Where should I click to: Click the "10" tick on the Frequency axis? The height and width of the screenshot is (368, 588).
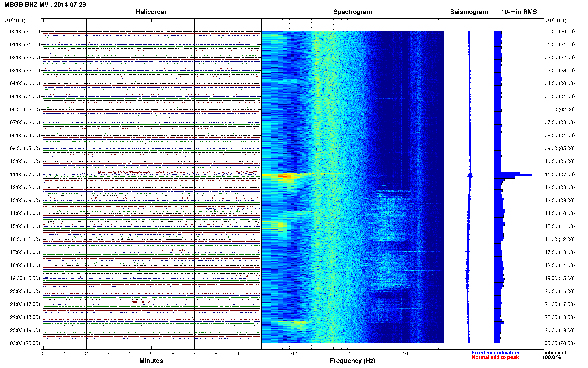pos(405,354)
